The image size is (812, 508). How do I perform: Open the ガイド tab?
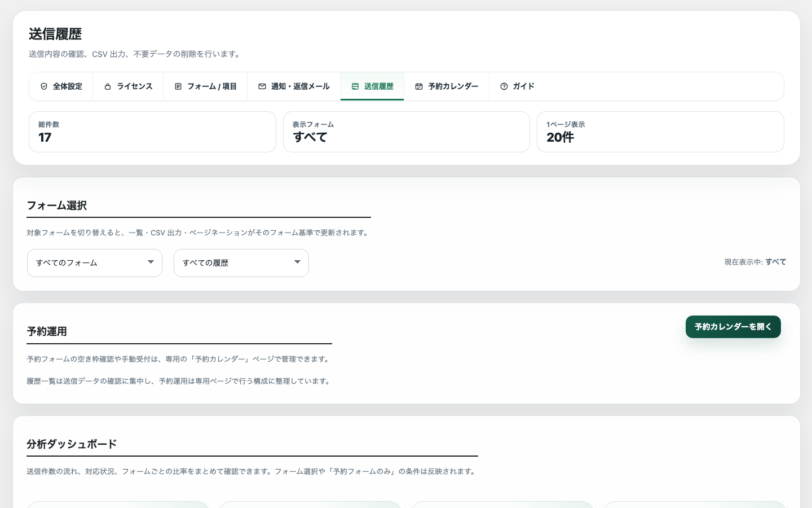coord(517,86)
